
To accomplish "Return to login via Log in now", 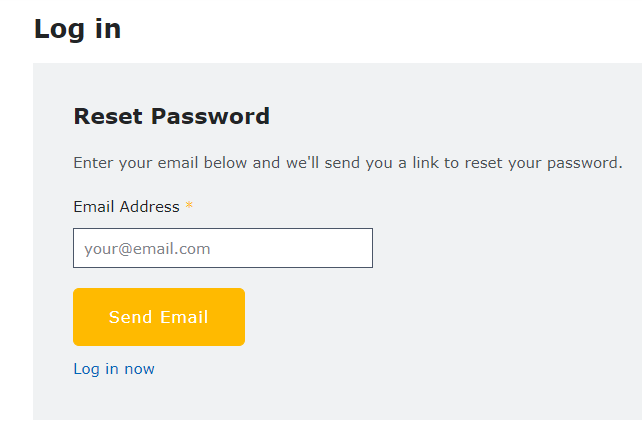I will (114, 369).
